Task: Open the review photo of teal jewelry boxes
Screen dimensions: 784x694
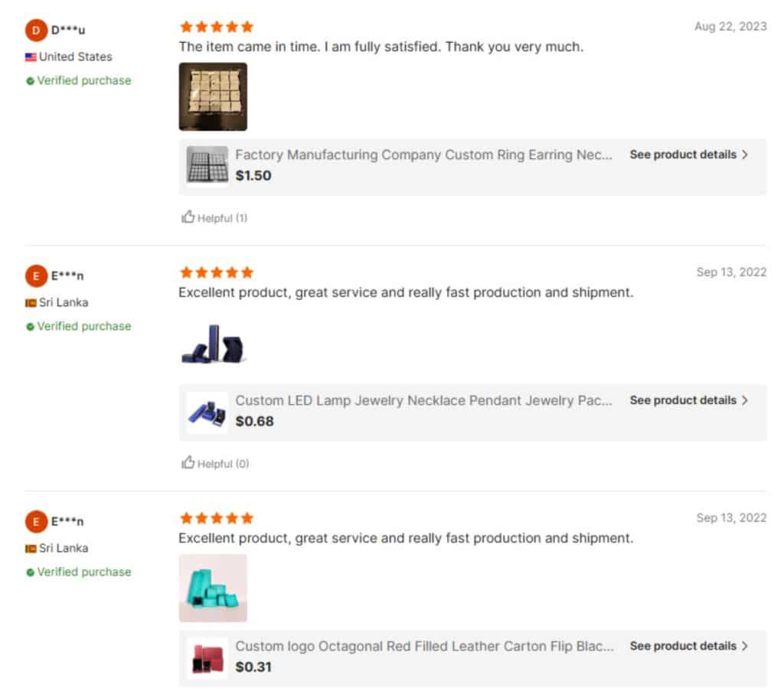Action: tap(213, 588)
